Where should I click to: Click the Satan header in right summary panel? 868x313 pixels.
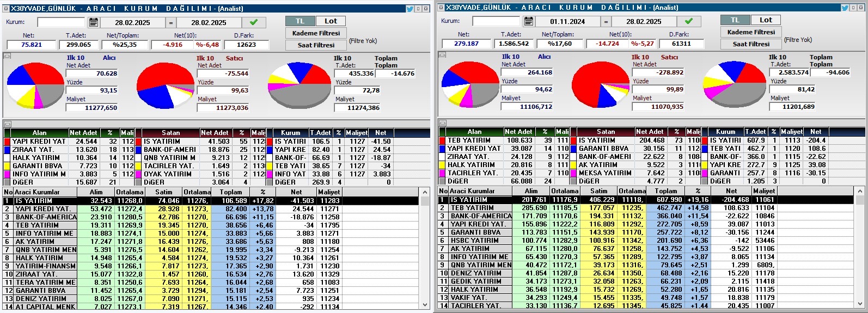click(x=606, y=132)
